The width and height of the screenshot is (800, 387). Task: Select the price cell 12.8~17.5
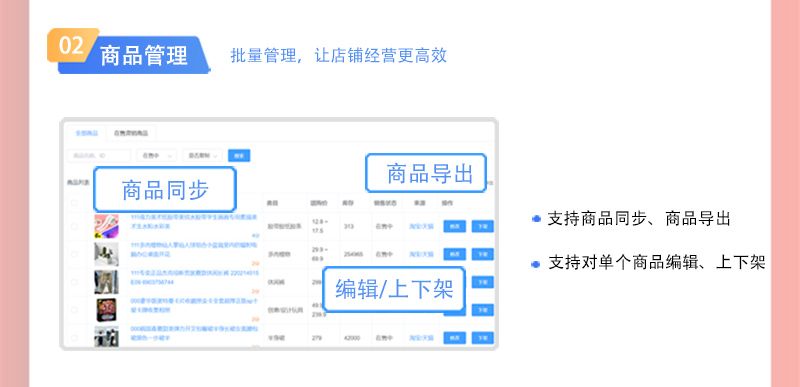click(x=319, y=226)
